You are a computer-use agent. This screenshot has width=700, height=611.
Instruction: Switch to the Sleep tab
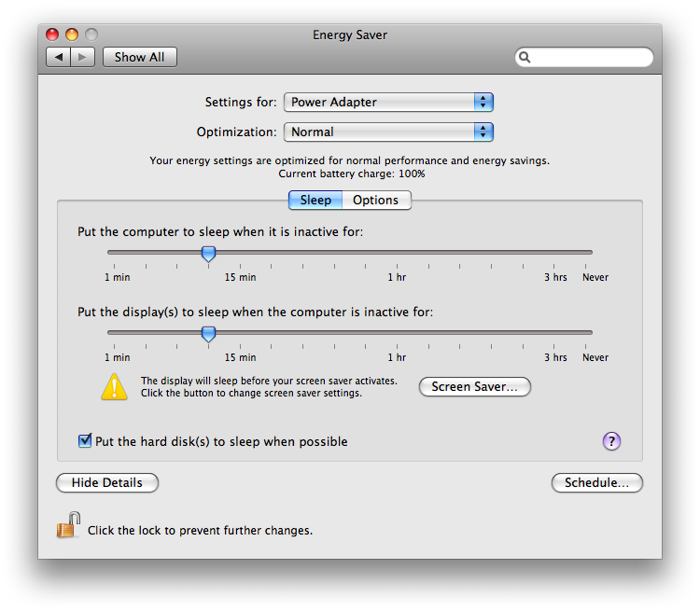pyautogui.click(x=315, y=200)
